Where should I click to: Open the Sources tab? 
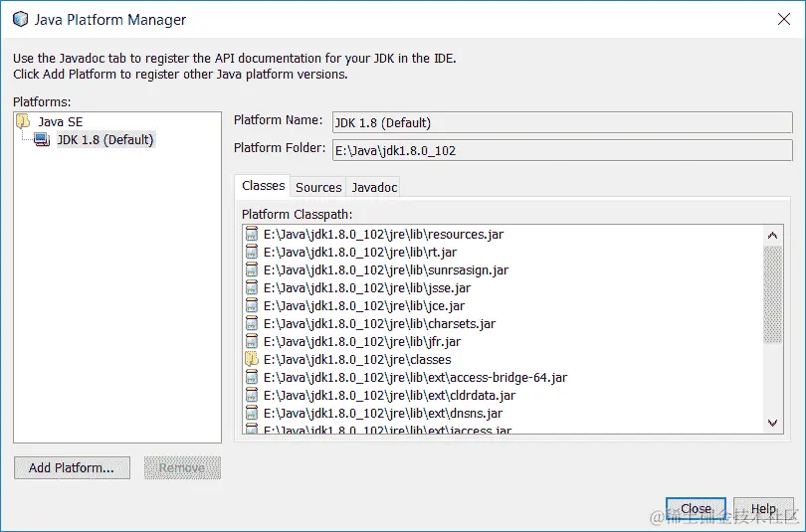(x=318, y=187)
